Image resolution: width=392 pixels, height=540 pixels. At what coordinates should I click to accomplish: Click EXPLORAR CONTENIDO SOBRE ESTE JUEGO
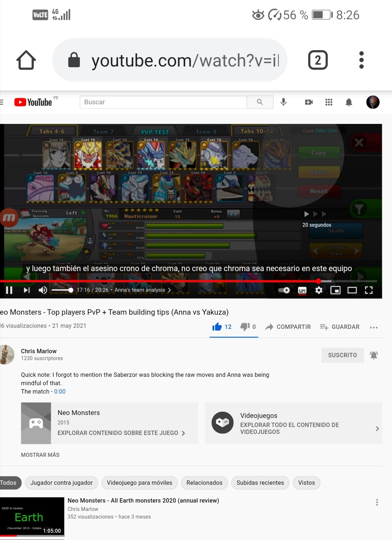[121, 433]
